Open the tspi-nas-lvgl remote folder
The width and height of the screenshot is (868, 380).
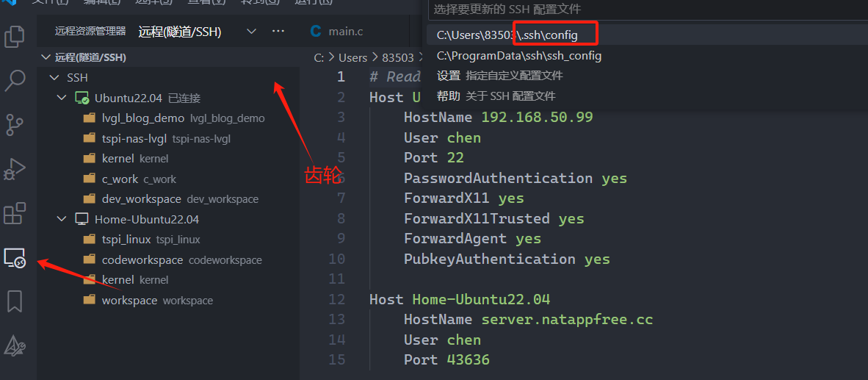point(168,138)
